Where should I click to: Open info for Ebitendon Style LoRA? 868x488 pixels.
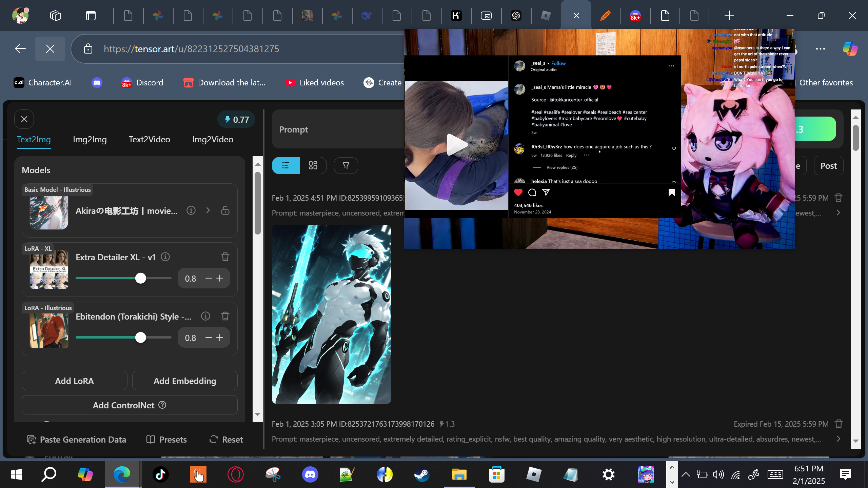(x=205, y=316)
